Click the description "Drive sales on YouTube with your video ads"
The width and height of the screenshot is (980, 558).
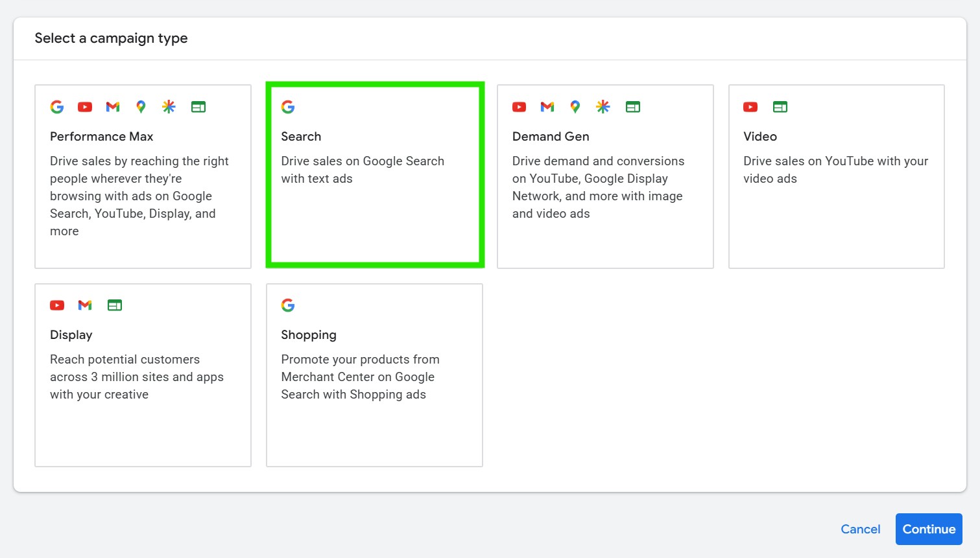click(x=835, y=170)
